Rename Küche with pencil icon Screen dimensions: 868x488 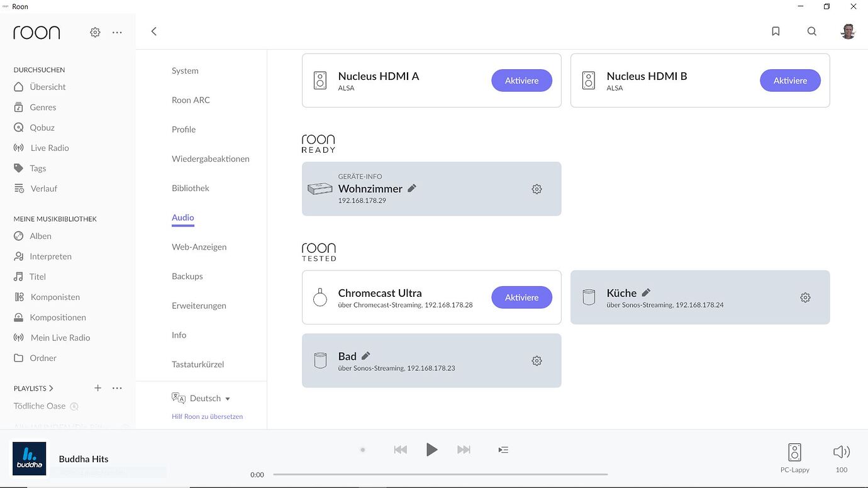pos(646,292)
